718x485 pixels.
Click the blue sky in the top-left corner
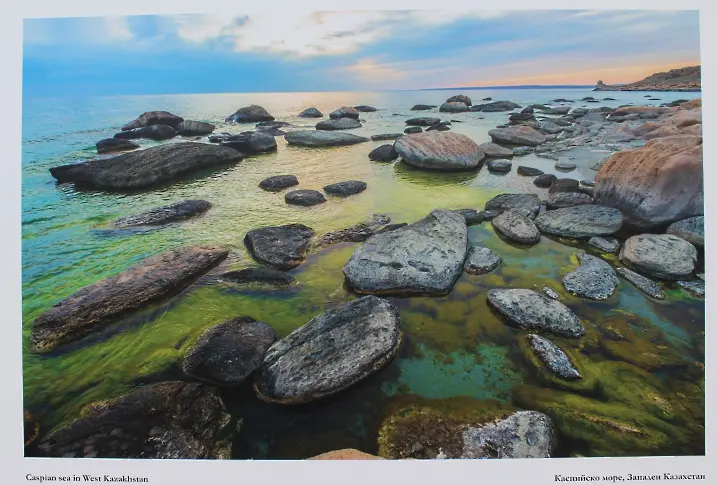60,40
